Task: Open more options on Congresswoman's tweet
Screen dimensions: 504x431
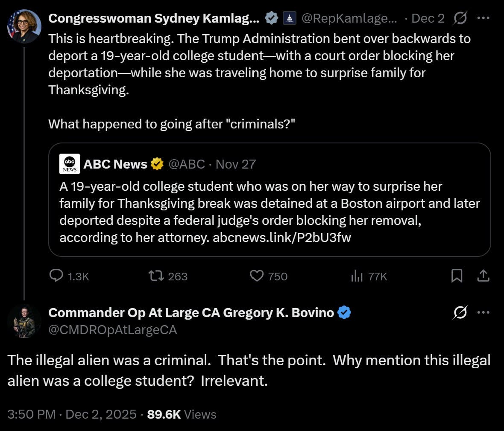Action: 483,18
